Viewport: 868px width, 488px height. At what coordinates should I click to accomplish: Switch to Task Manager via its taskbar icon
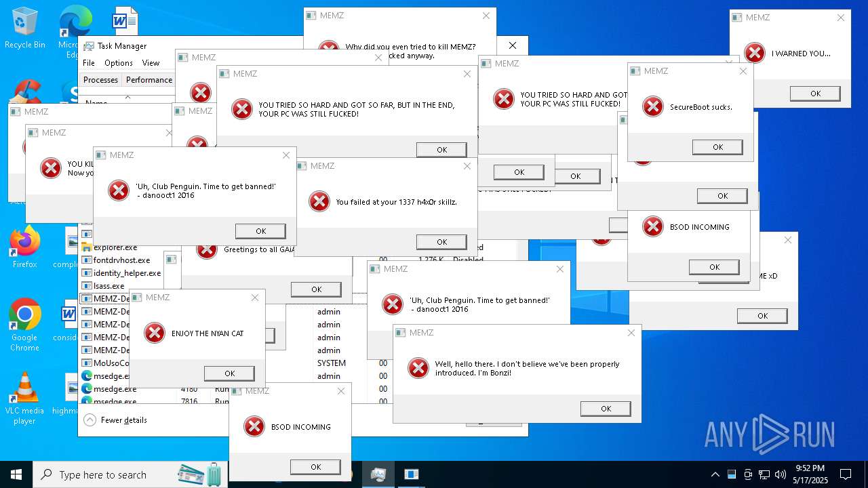(x=378, y=474)
